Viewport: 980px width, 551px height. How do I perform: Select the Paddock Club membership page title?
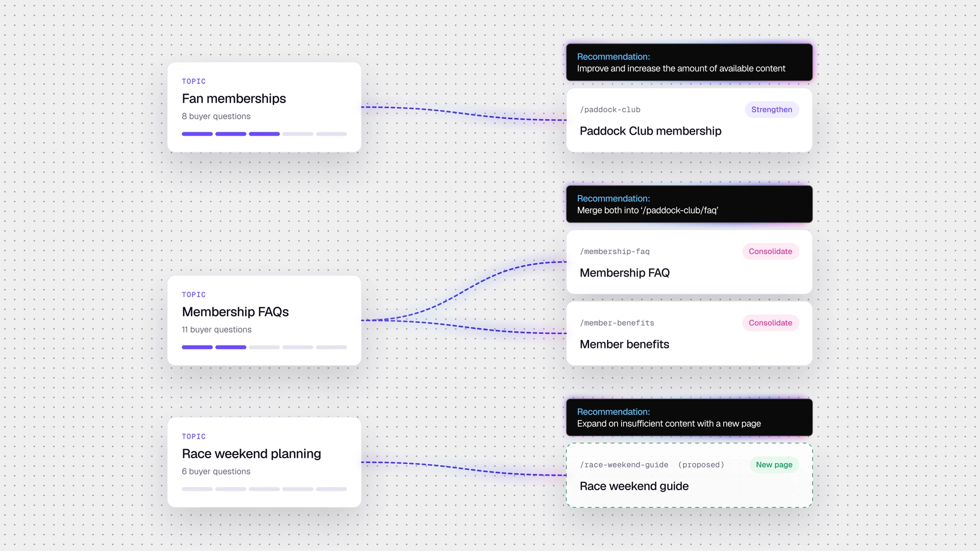click(650, 131)
